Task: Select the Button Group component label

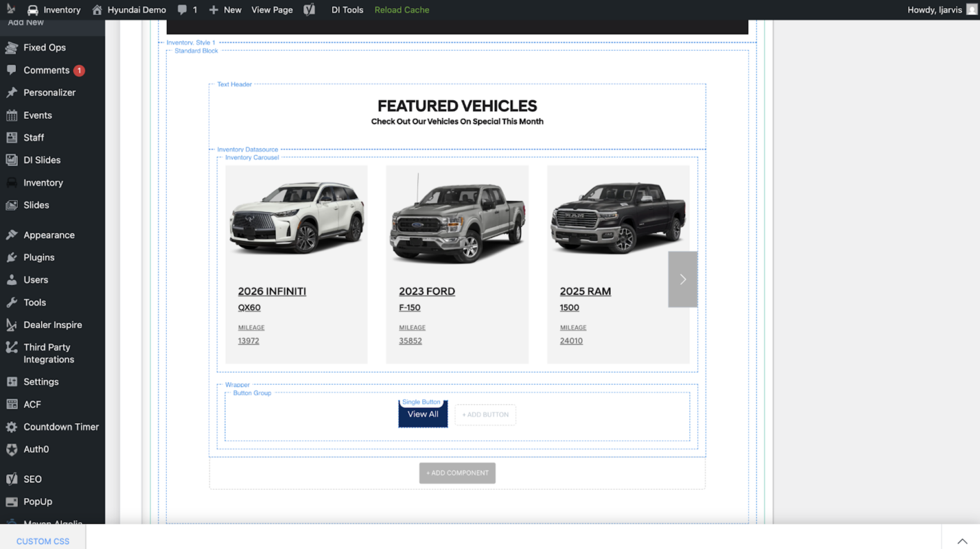Action: click(252, 393)
